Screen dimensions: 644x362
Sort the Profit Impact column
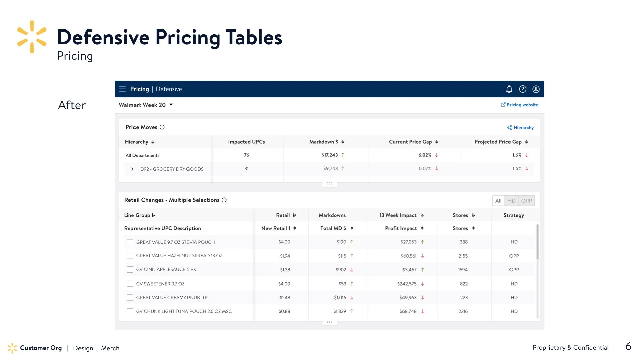[422, 228]
